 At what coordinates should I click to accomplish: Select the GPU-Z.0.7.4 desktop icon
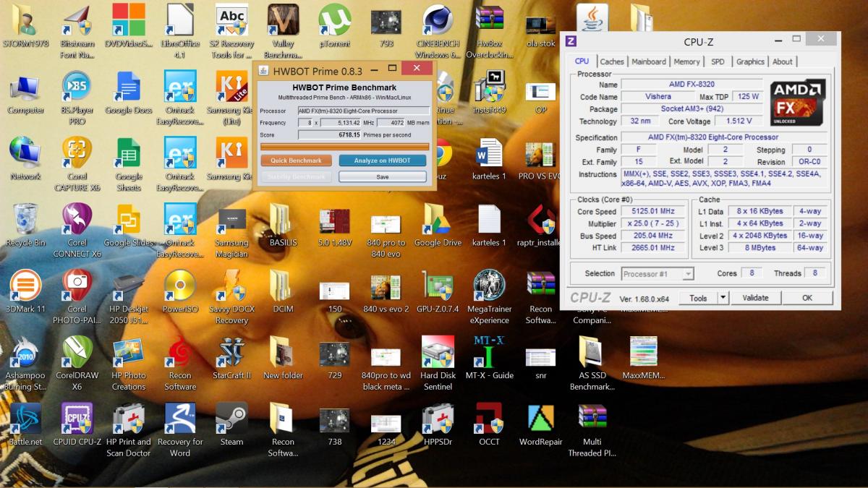[x=438, y=286]
